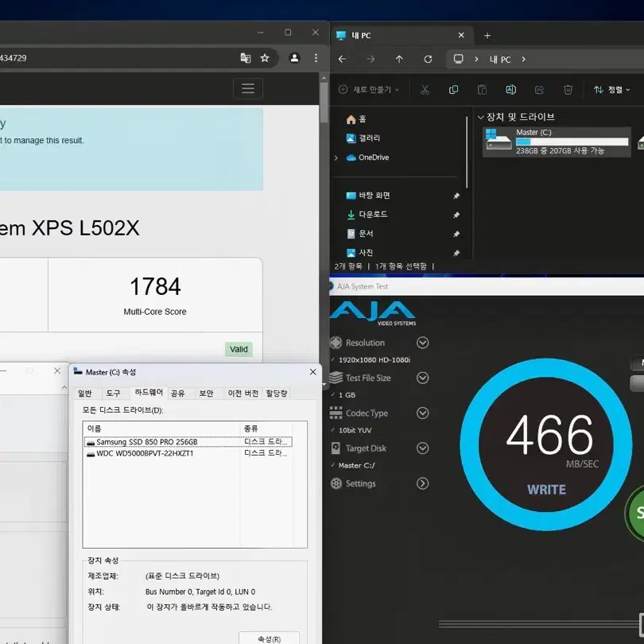644x644 pixels.
Task: Refresh the File Explorer view
Action: (x=428, y=59)
